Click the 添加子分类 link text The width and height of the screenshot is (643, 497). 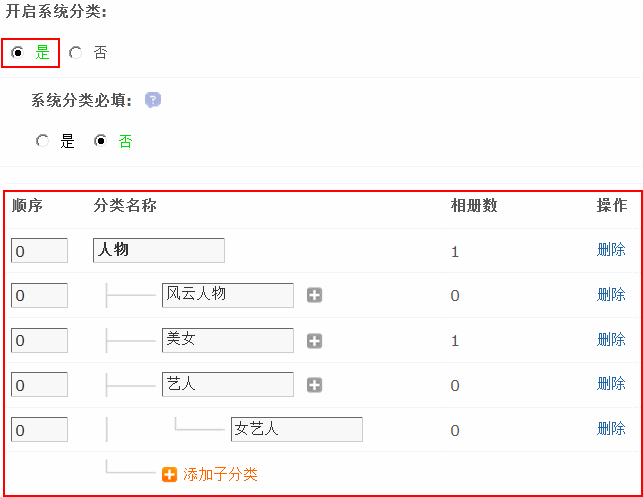point(220,474)
